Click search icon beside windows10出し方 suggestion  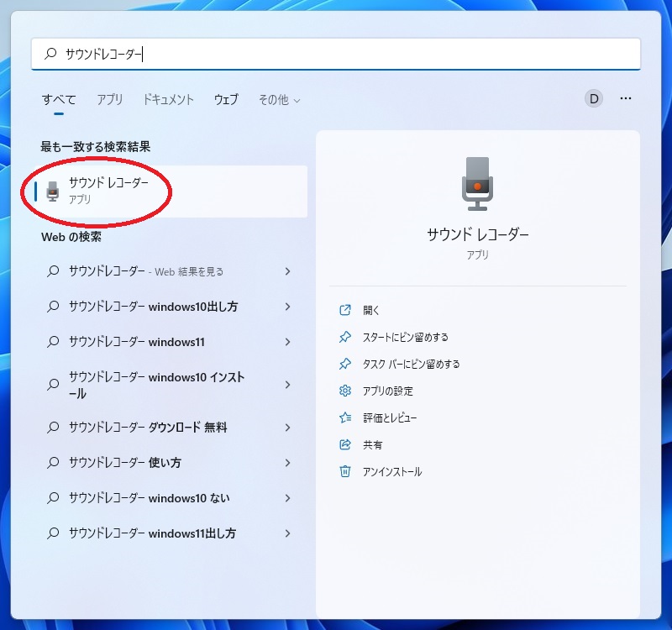coord(53,307)
